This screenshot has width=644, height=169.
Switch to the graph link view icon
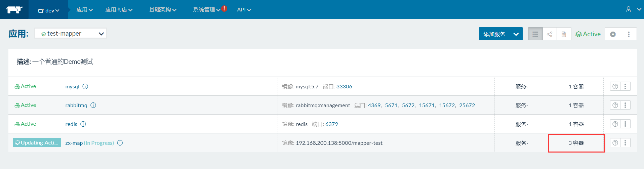(550, 34)
